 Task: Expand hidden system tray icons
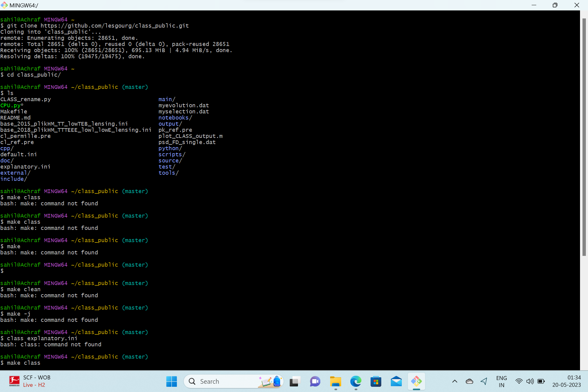point(455,381)
